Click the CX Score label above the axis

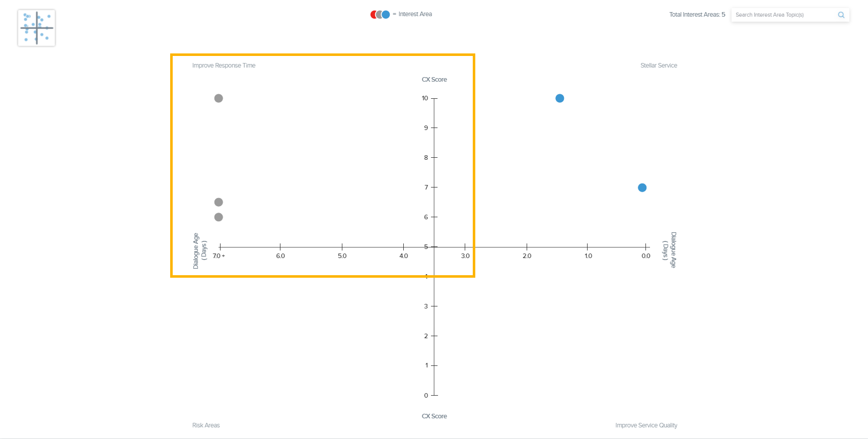click(434, 80)
